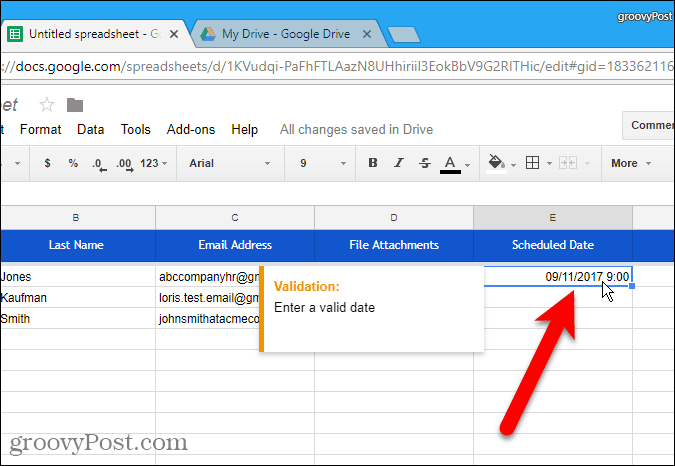Image resolution: width=675 pixels, height=466 pixels.
Task: Format as percent with % icon
Action: pos(73,163)
